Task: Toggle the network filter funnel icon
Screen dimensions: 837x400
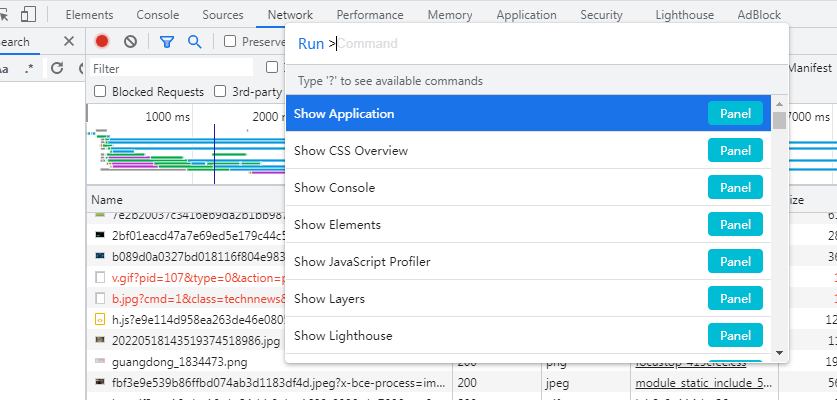Action: pyautogui.click(x=167, y=42)
